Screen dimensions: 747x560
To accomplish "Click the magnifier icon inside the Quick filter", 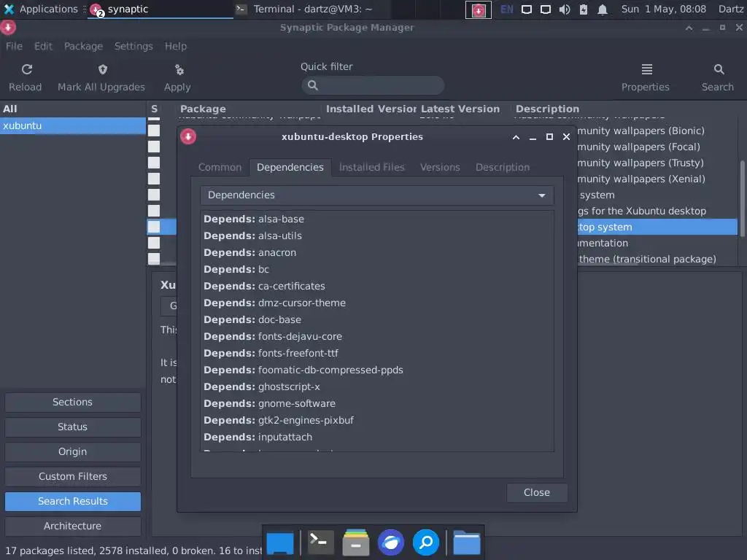I will 312,85.
